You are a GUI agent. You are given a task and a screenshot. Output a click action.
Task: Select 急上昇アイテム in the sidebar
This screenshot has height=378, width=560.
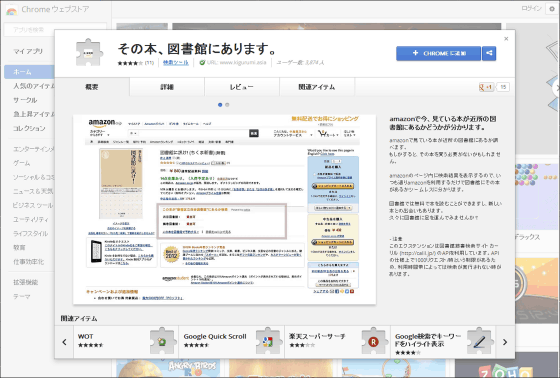[x=34, y=114]
